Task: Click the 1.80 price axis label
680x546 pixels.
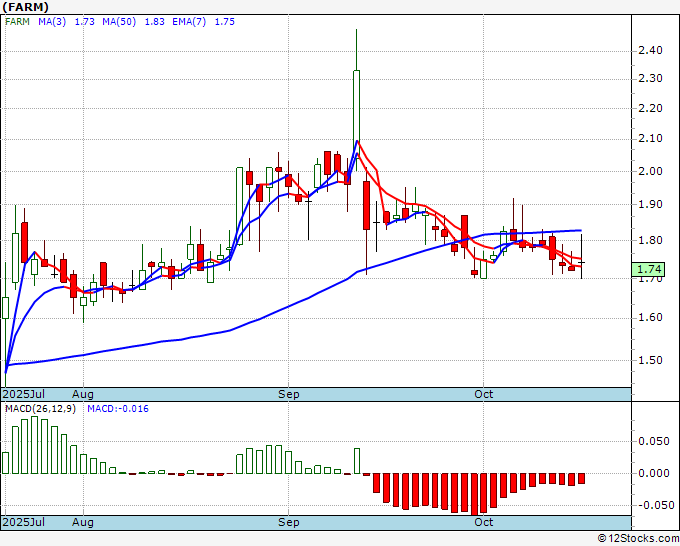Action: (x=651, y=240)
